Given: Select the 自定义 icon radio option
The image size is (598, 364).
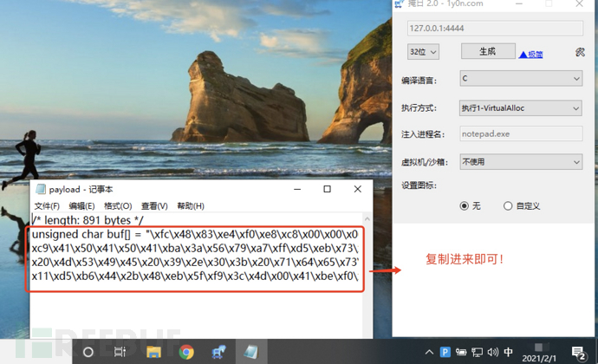Looking at the screenshot, I should click(508, 206).
